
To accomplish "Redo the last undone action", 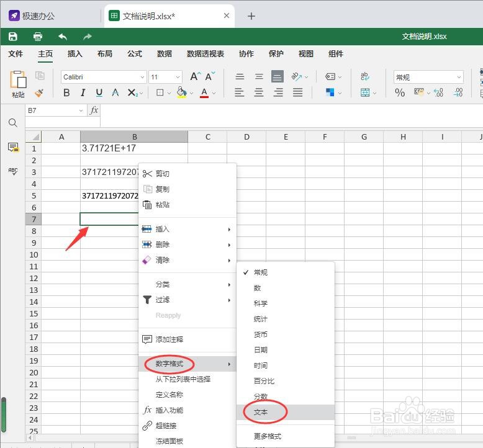I will pos(88,37).
